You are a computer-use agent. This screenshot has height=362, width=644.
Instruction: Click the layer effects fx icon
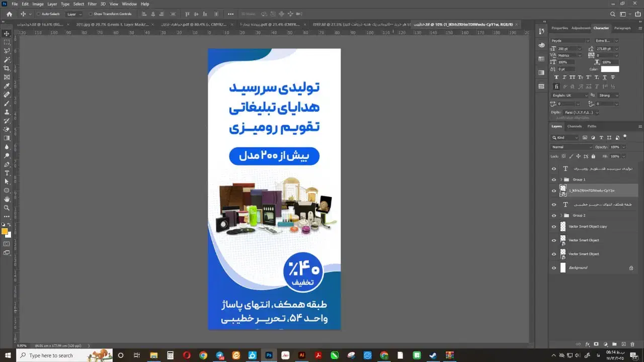587,344
